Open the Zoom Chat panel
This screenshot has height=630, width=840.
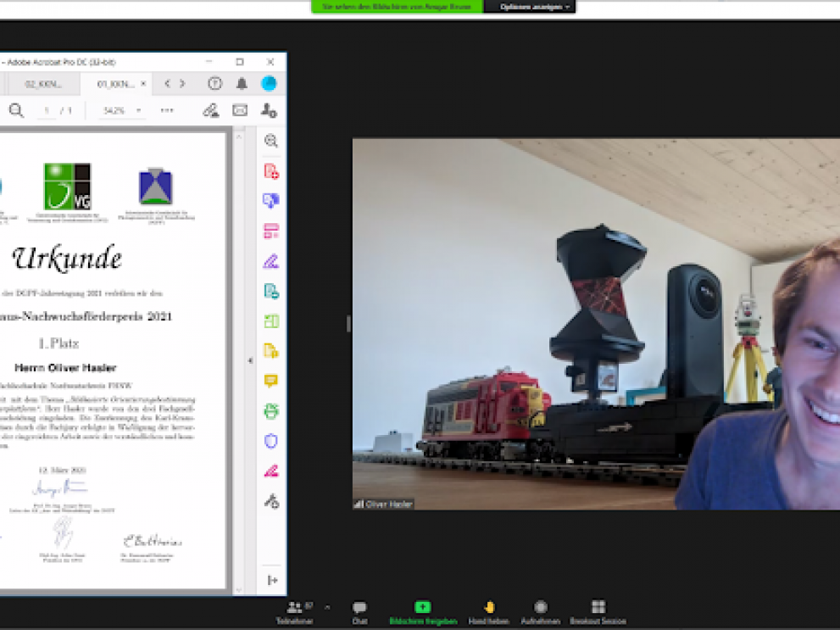point(359,611)
